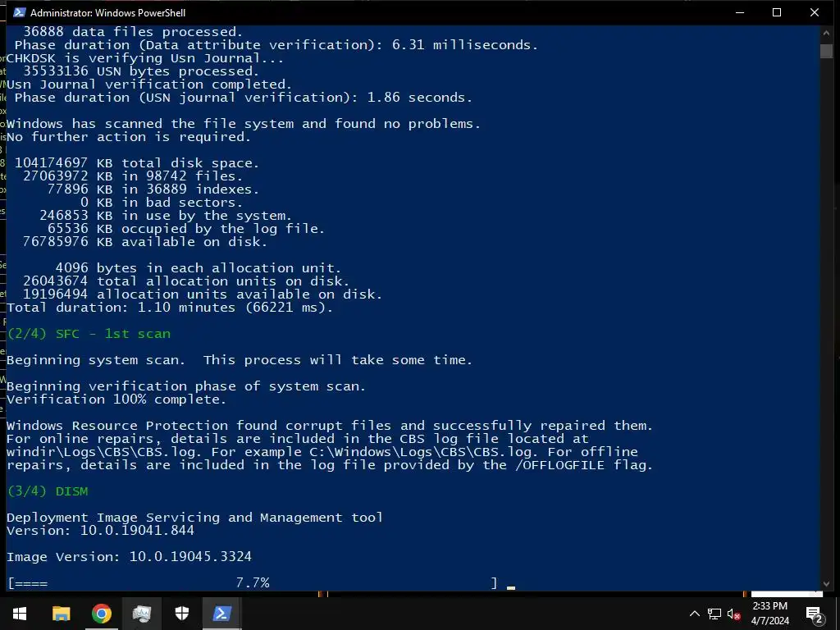Click 'Beginning verification phase of system scan.' line
Screen dimensions: 840x630
coord(186,386)
